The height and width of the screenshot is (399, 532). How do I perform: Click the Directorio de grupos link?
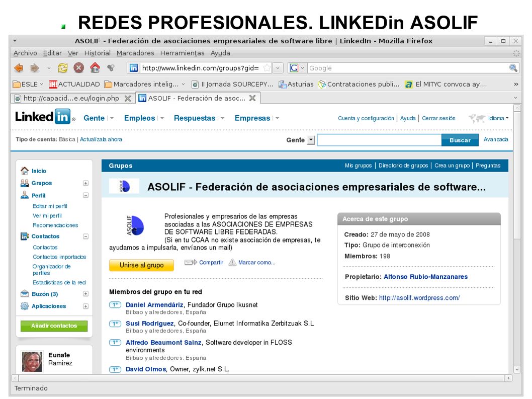[403, 166]
